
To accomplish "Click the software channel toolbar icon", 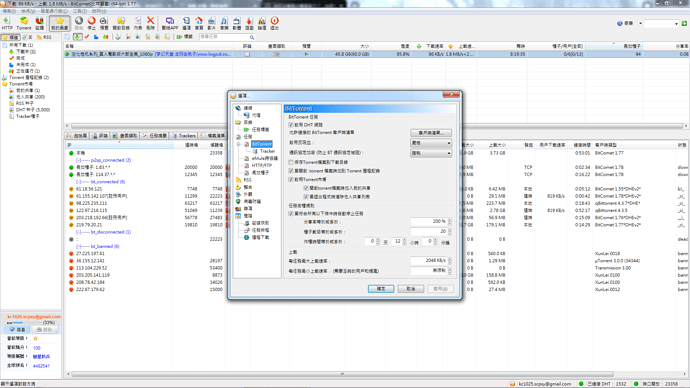I will pos(237,23).
